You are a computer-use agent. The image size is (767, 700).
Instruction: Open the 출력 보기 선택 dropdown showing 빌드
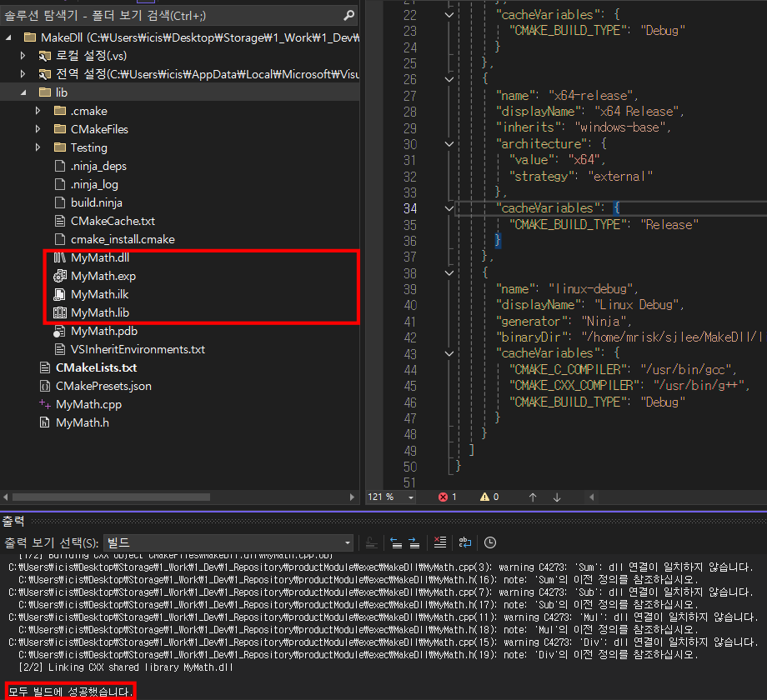click(x=228, y=542)
